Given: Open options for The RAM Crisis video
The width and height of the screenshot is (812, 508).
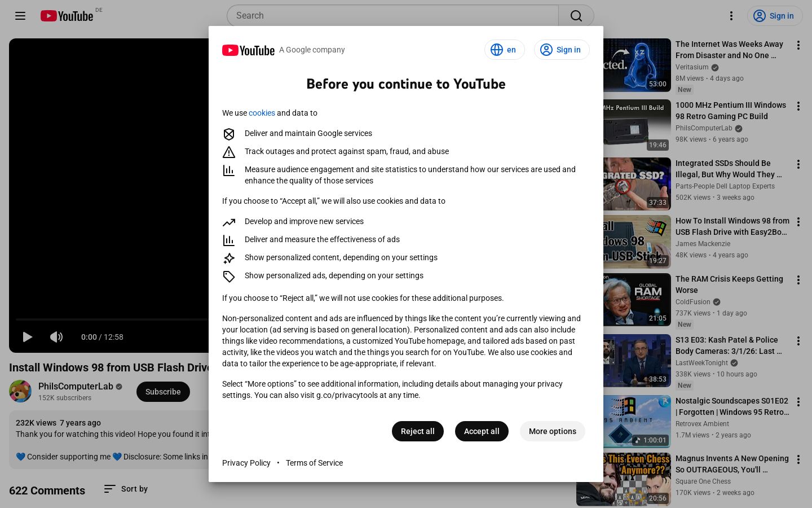Looking at the screenshot, I should (x=798, y=280).
